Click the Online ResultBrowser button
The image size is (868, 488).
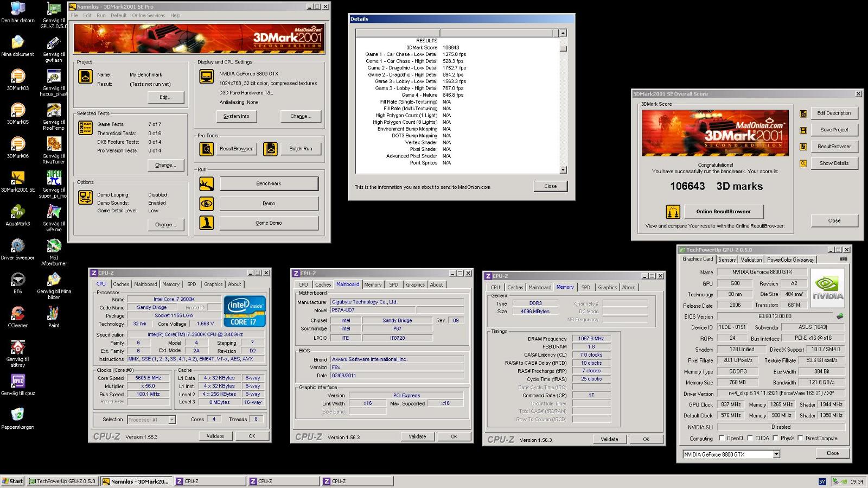[724, 212]
